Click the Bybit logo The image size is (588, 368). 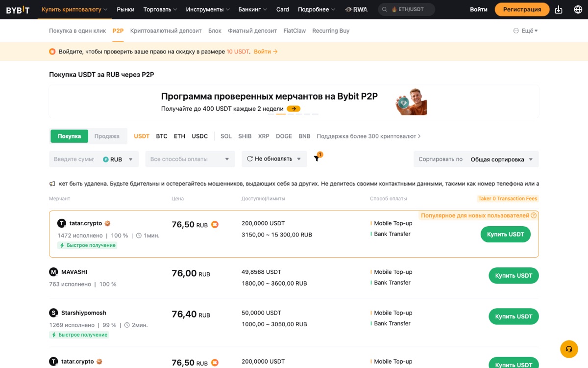pos(18,9)
